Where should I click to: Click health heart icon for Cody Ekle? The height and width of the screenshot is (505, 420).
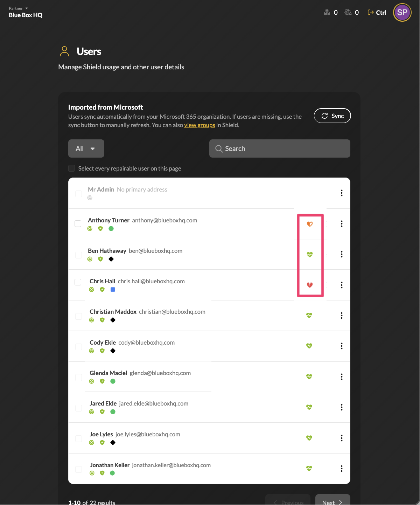tap(309, 346)
